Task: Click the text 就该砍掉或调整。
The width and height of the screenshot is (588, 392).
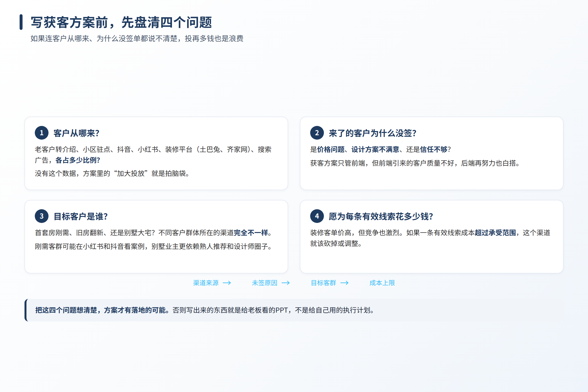Action: [336, 243]
